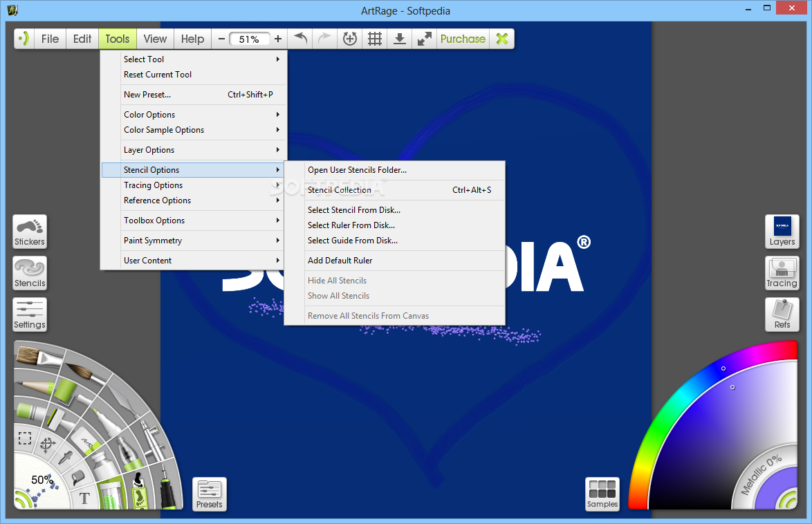
Task: Expand the Paint Symmetry submenu
Action: point(194,241)
